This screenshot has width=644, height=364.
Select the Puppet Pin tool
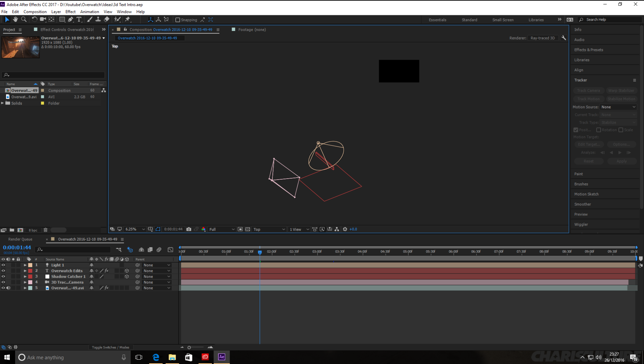128,20
